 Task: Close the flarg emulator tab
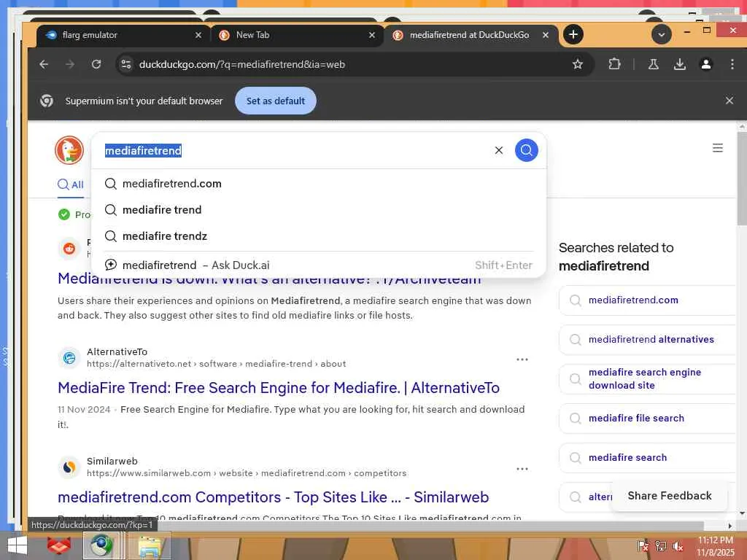tap(198, 35)
